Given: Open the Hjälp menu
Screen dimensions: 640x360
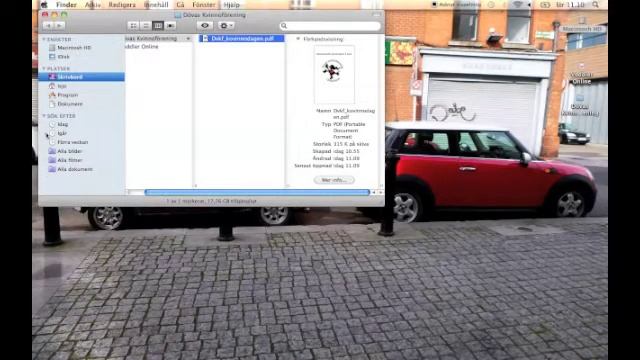Looking at the screenshot, I should [231, 5].
